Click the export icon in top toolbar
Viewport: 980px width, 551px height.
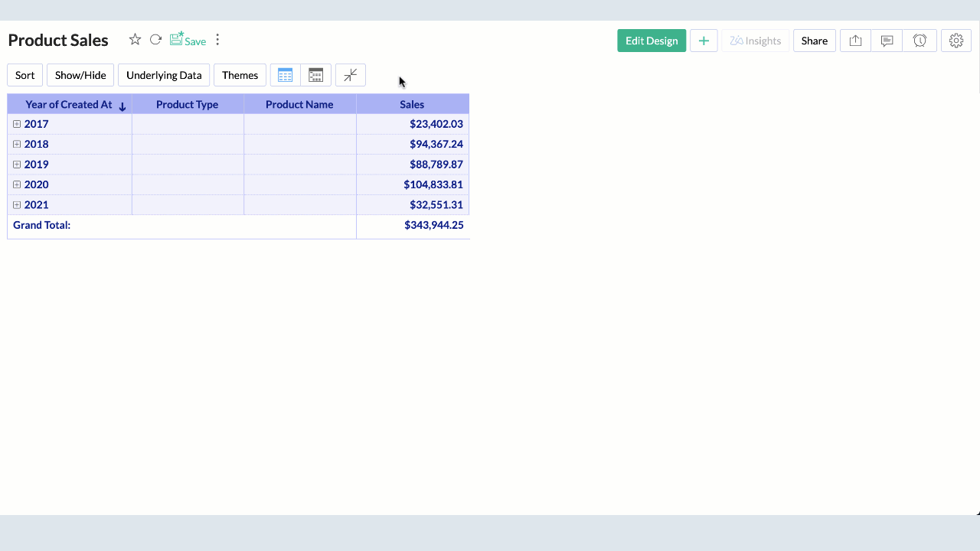pyautogui.click(x=855, y=41)
